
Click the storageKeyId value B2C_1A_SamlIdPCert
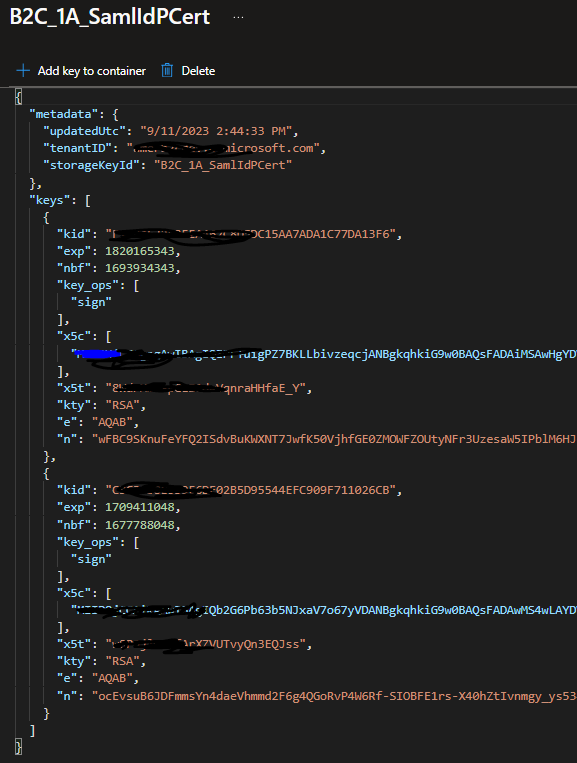click(223, 165)
